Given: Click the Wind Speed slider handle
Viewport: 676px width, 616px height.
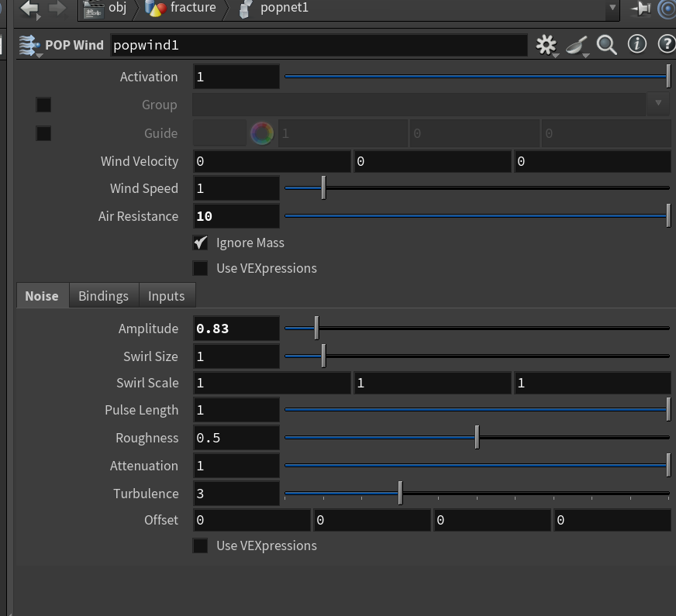Looking at the screenshot, I should pyautogui.click(x=324, y=188).
